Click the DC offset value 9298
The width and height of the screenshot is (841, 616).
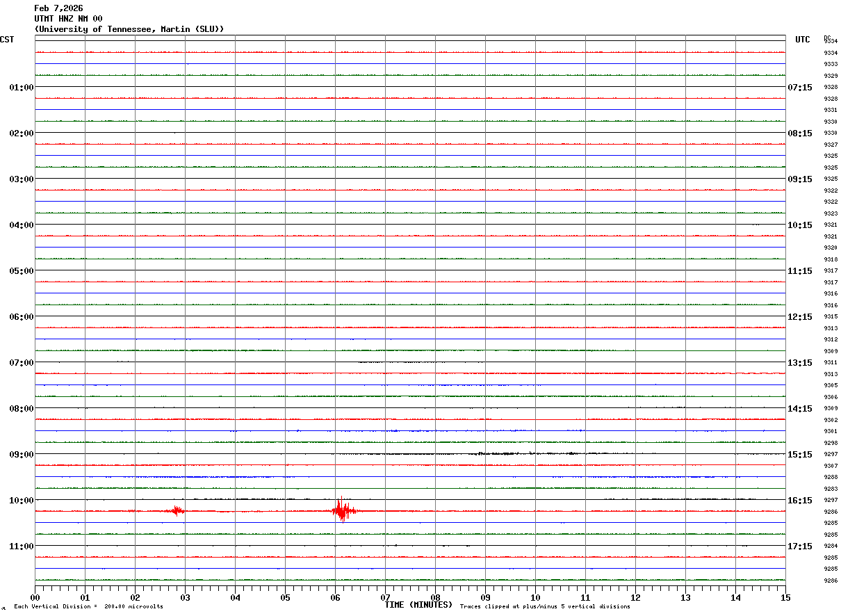[830, 442]
